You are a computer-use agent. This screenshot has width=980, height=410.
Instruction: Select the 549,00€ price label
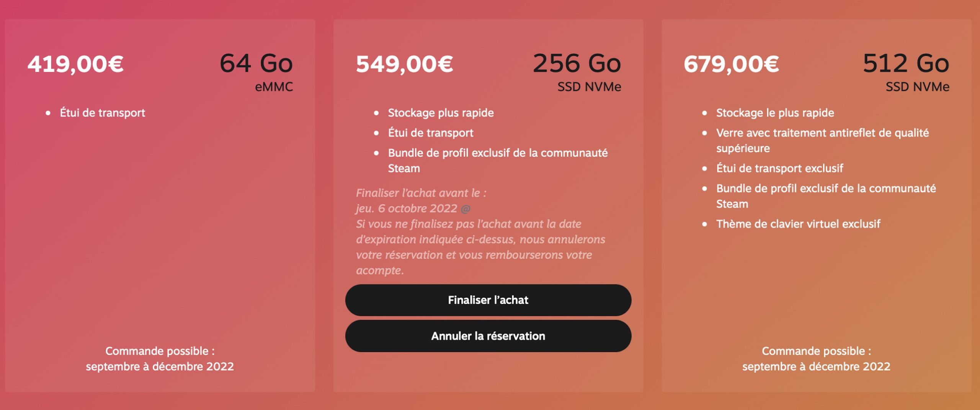tap(404, 64)
